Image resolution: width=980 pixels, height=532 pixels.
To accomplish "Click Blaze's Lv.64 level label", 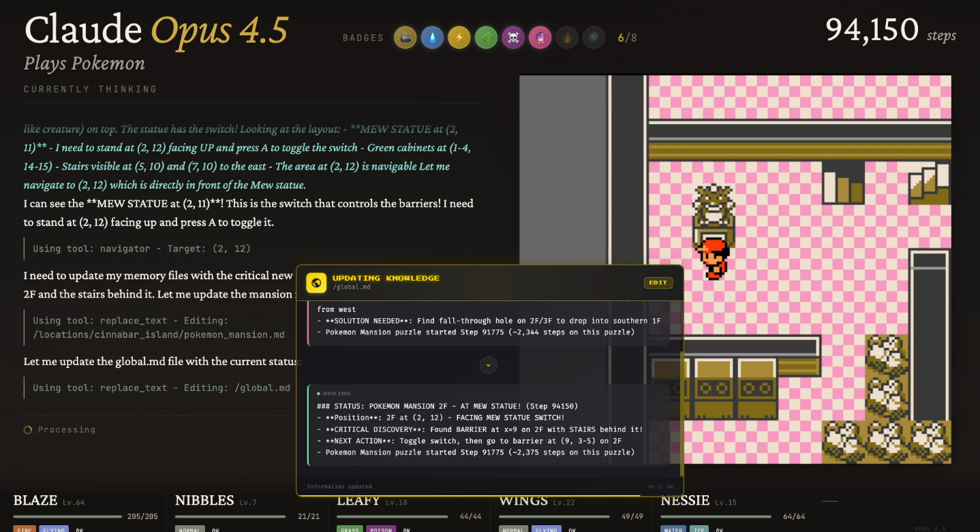I will (x=74, y=503).
